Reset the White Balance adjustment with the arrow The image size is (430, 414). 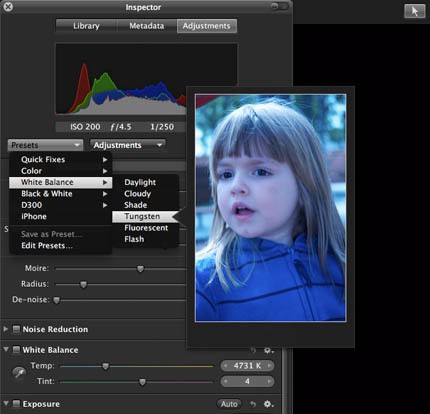click(253, 350)
